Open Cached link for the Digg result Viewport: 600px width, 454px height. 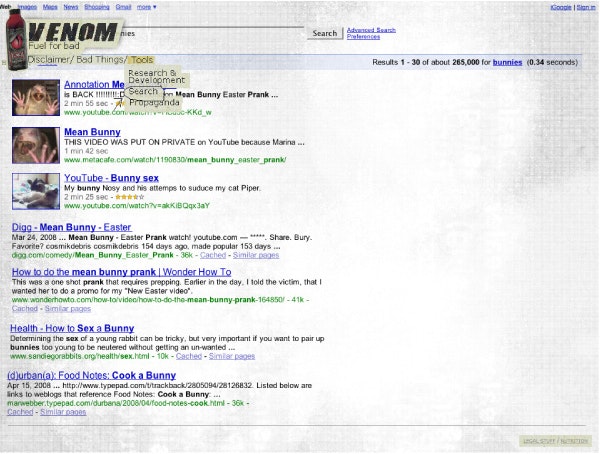point(213,255)
